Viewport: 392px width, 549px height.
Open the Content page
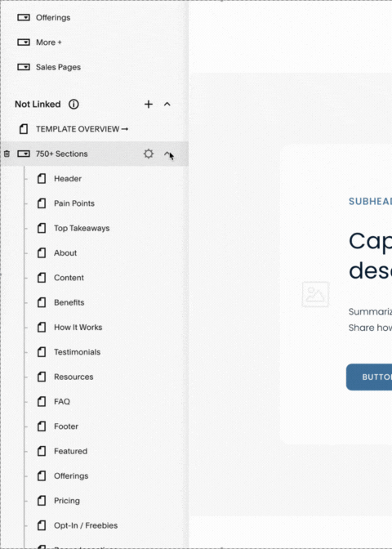pos(69,278)
